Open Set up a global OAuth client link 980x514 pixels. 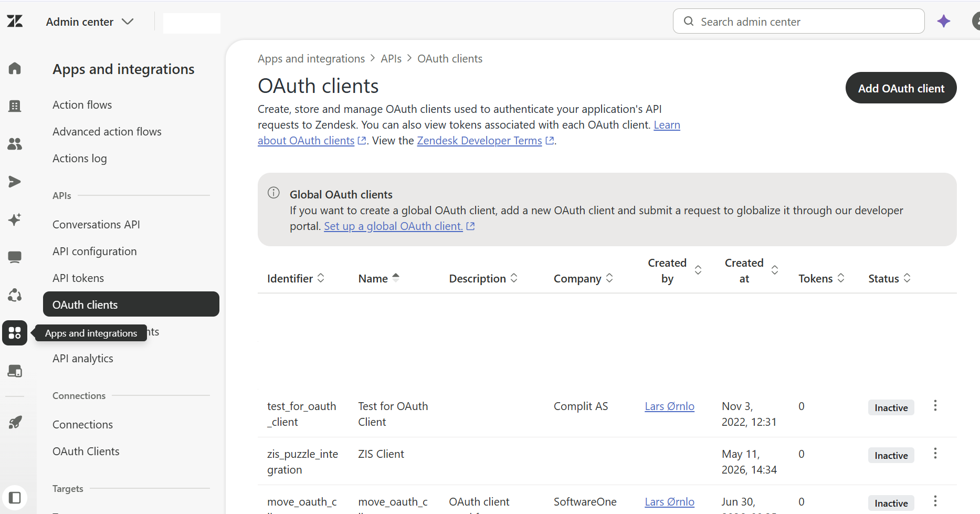pos(399,226)
